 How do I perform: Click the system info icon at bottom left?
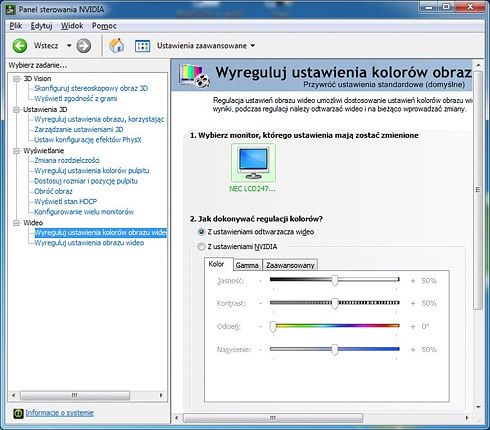[x=18, y=413]
